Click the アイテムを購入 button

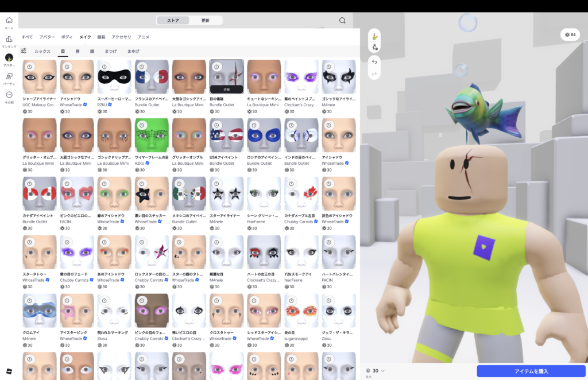[x=531, y=371]
